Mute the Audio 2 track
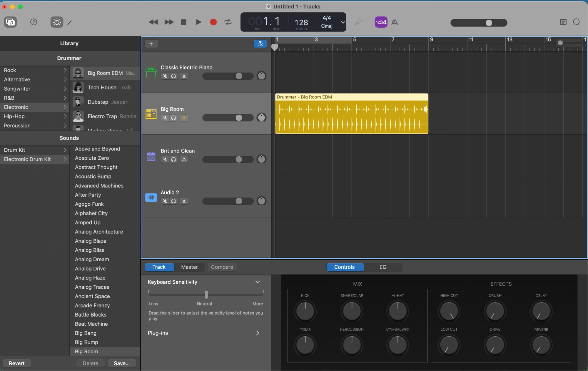This screenshot has height=371, width=588. (165, 201)
